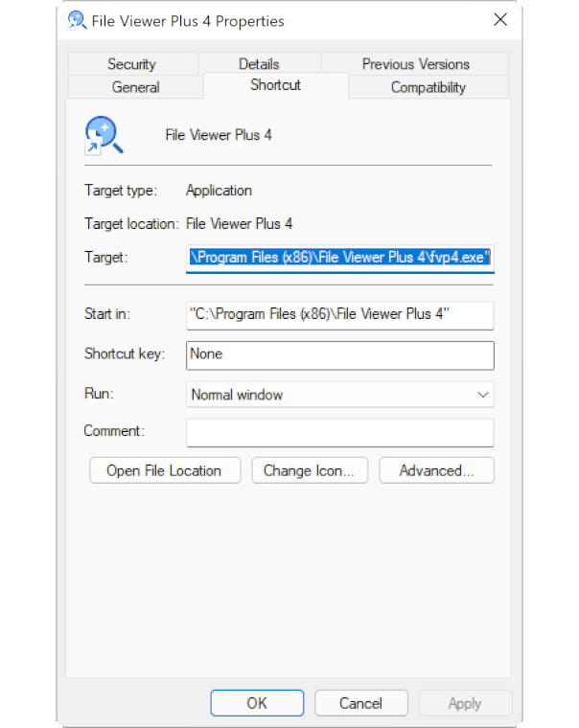This screenshot has width=579, height=728.
Task: Go to the Previous Versions tab
Action: point(415,64)
